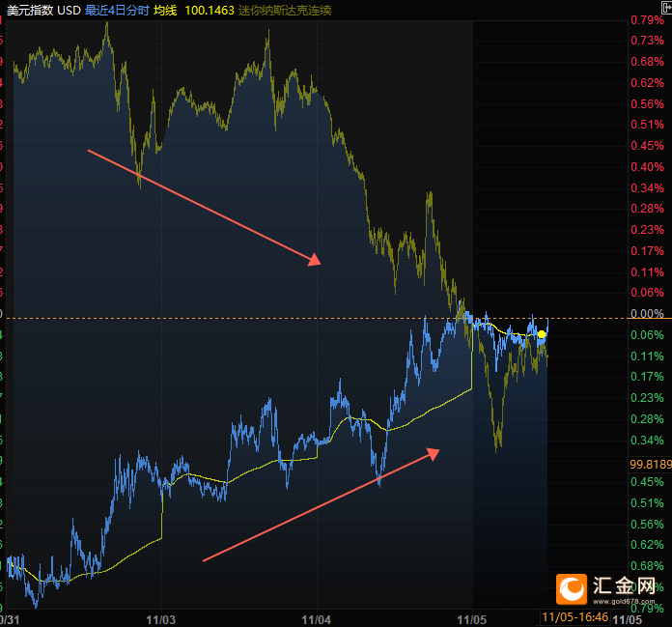Select the 迷你纳斯达克连续 overlay label
The height and width of the screenshot is (627, 672).
click(285, 11)
